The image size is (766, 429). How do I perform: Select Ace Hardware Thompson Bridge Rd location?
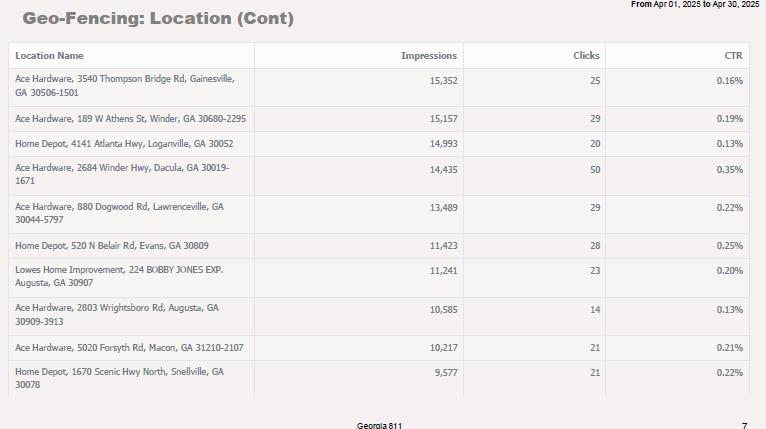pyautogui.click(x=125, y=85)
